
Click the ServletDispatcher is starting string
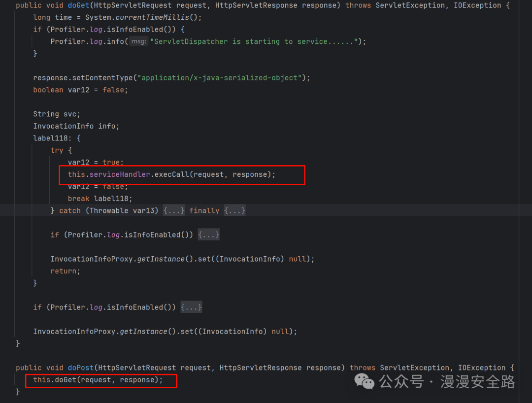click(254, 42)
